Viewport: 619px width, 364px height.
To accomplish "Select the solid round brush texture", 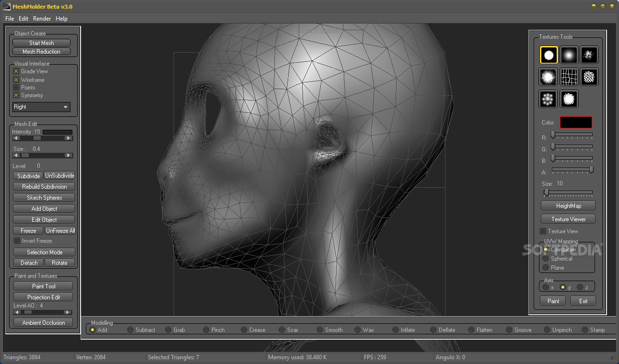I will (549, 55).
